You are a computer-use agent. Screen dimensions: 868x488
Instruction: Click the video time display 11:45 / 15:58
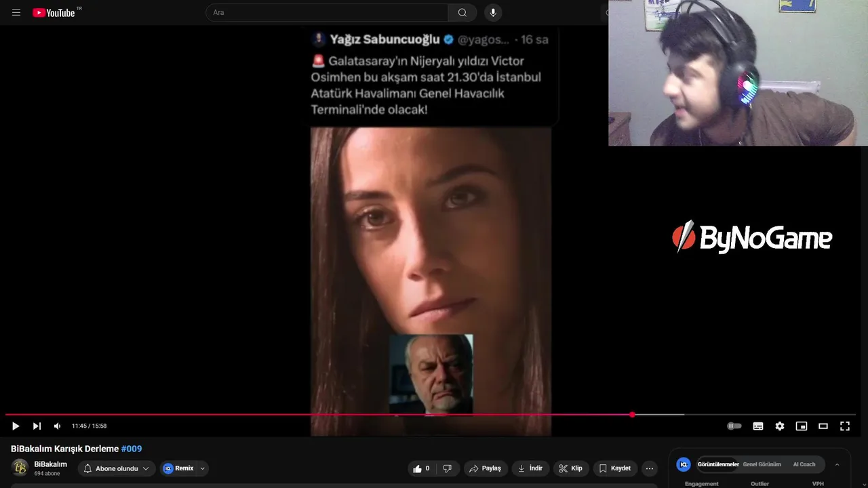pyautogui.click(x=89, y=426)
